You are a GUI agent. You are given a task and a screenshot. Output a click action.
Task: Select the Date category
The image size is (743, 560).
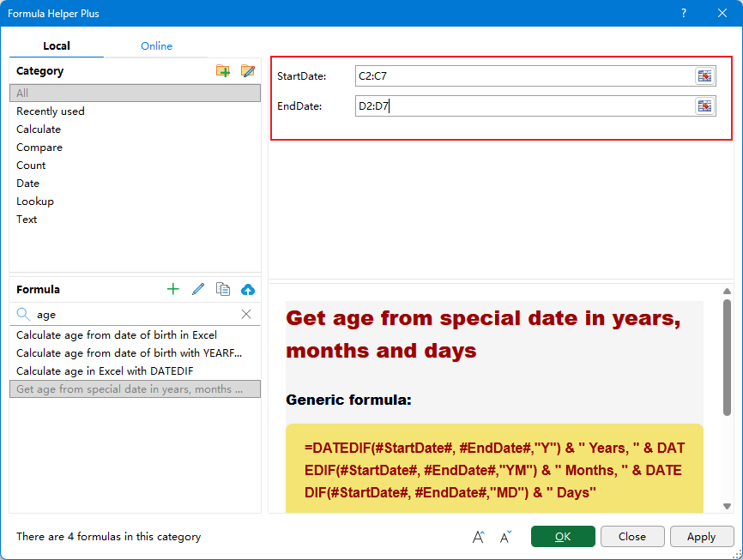(x=135, y=184)
